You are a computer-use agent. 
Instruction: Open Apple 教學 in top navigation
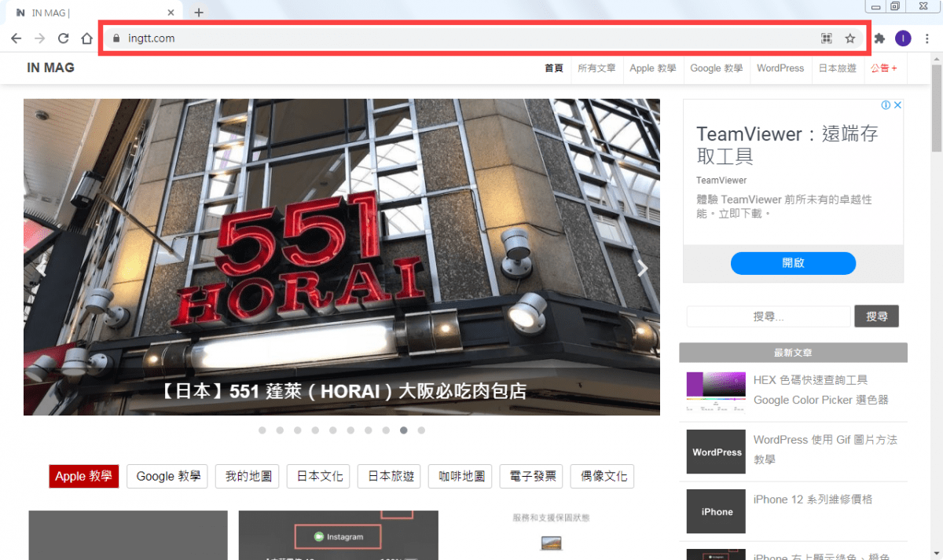click(653, 68)
